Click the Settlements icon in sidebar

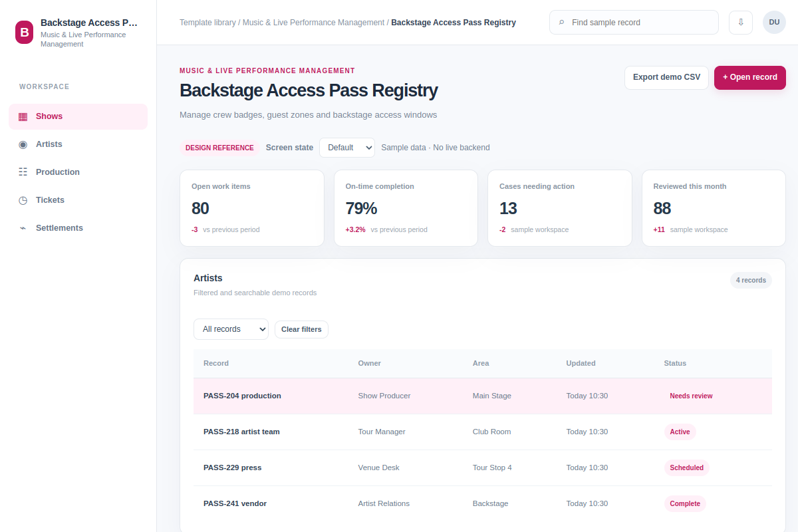coord(23,228)
